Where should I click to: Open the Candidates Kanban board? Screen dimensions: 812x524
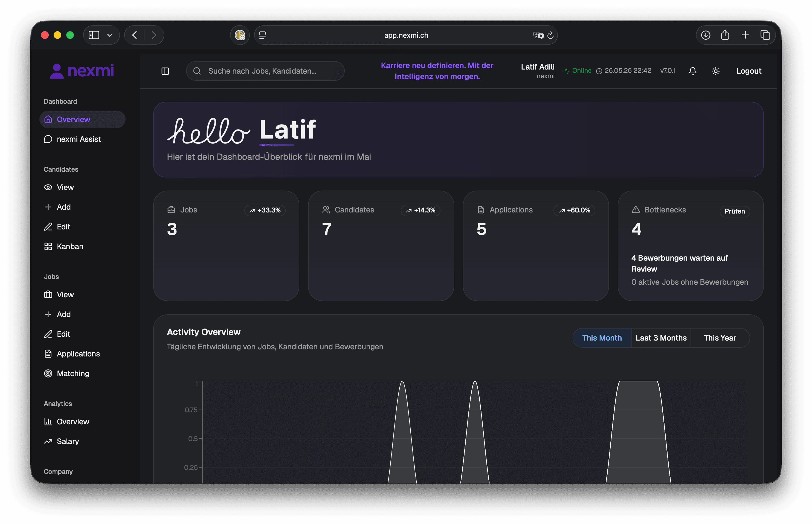pos(82,246)
